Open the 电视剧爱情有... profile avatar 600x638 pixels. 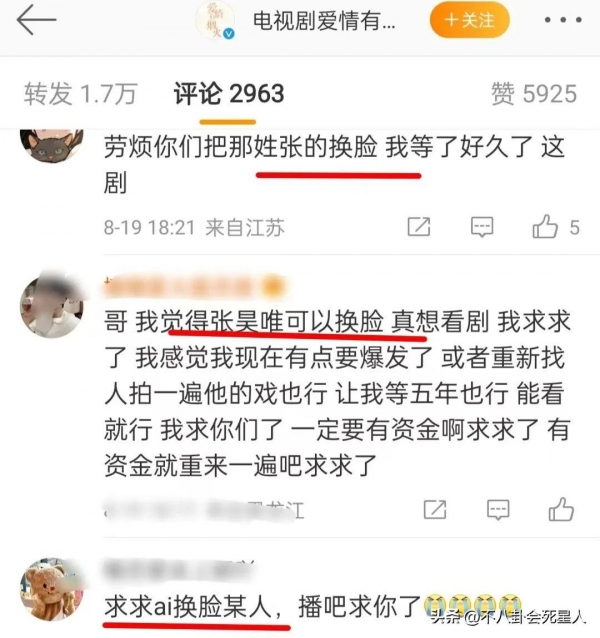click(x=215, y=20)
